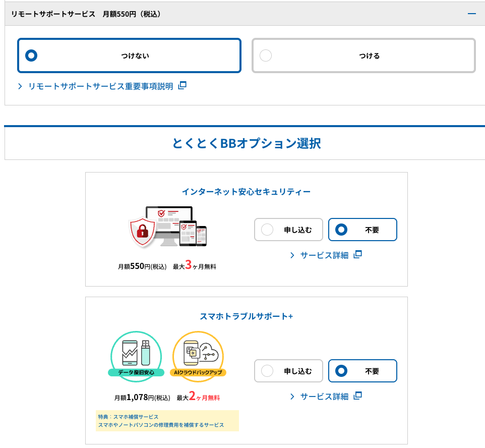Select つけない for remote support service
Screen dimensions: 485x448
pyautogui.click(x=129, y=55)
